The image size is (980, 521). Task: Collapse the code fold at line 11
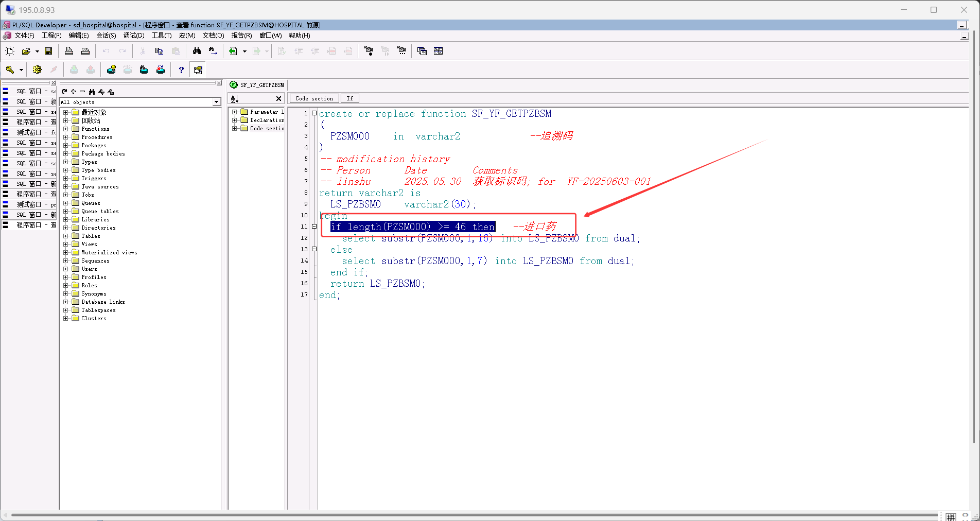point(314,227)
